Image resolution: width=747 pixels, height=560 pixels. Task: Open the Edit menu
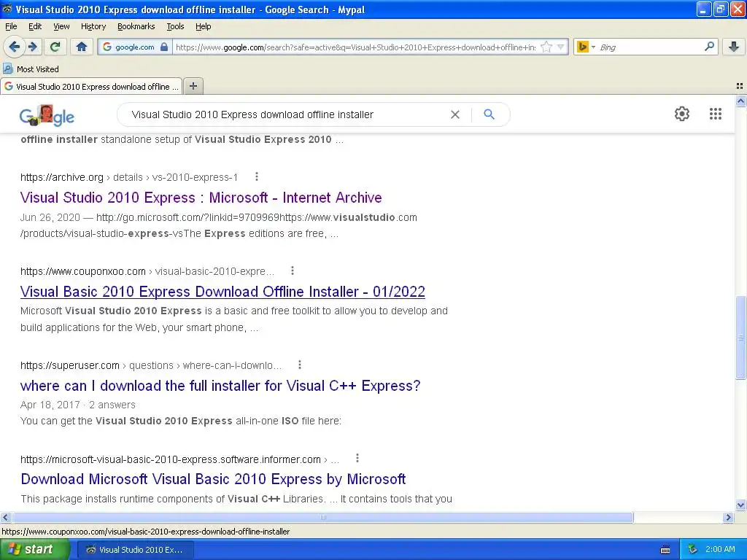point(35,26)
